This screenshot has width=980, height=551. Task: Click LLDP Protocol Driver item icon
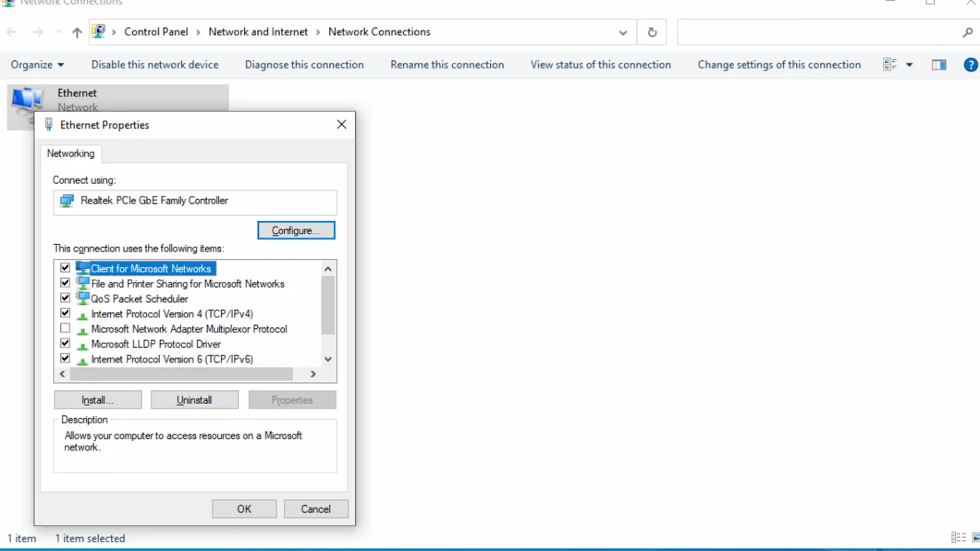click(x=83, y=347)
